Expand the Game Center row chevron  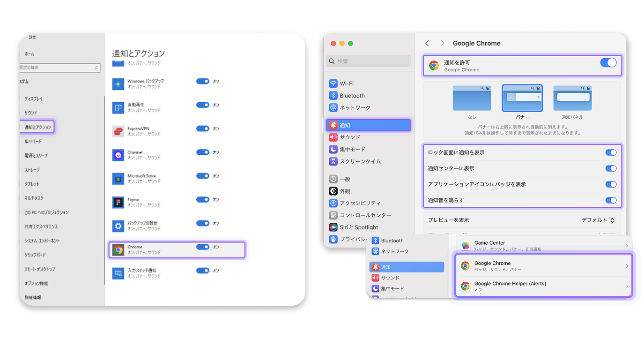(627, 246)
